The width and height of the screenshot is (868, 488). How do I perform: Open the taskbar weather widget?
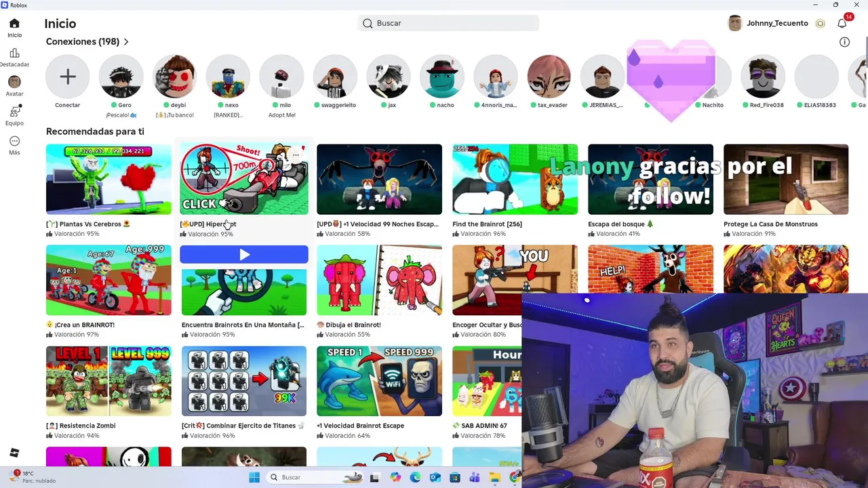point(31,476)
